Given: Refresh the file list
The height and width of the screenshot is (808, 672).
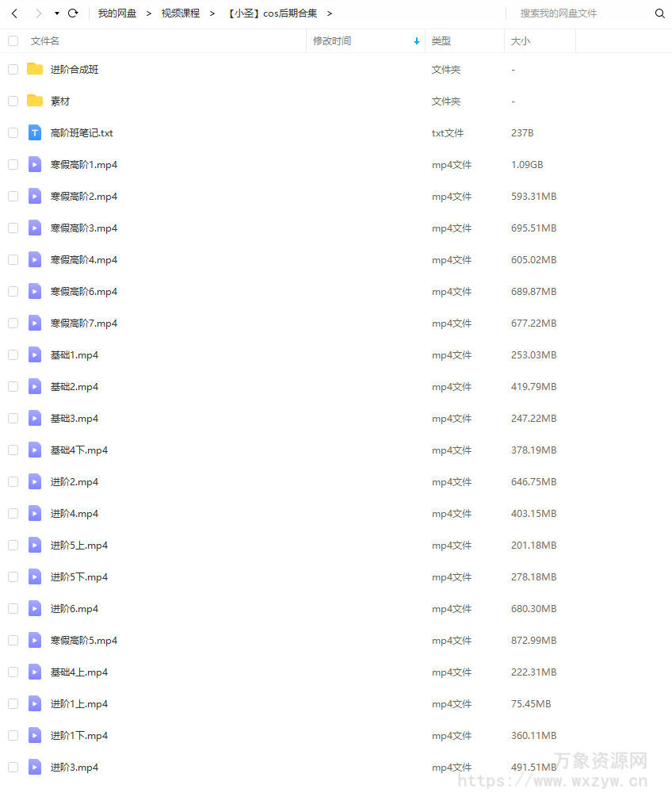Looking at the screenshot, I should tap(73, 13).
